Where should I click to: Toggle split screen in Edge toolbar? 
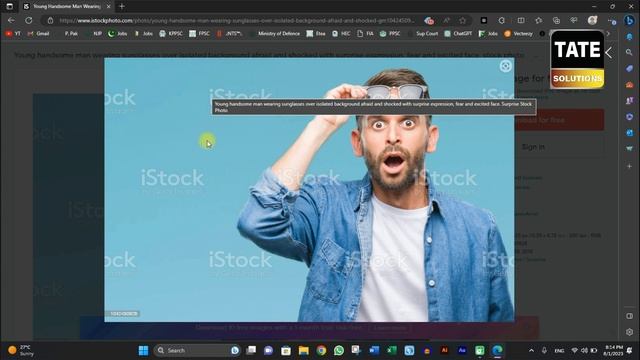tap(521, 20)
